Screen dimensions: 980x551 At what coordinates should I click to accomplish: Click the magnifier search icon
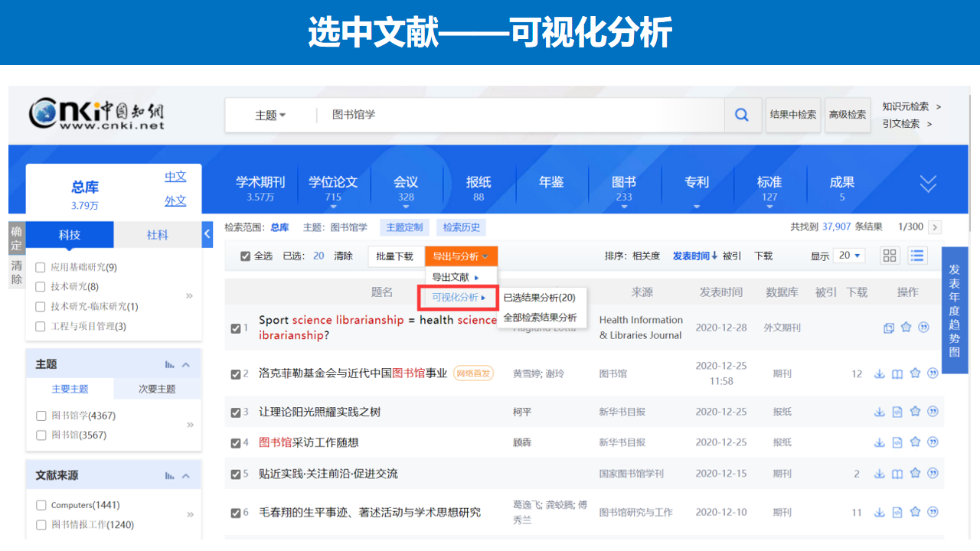pyautogui.click(x=741, y=115)
